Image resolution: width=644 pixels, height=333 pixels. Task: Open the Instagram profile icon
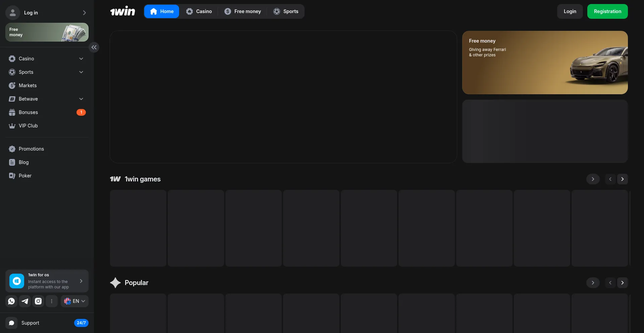tap(38, 301)
